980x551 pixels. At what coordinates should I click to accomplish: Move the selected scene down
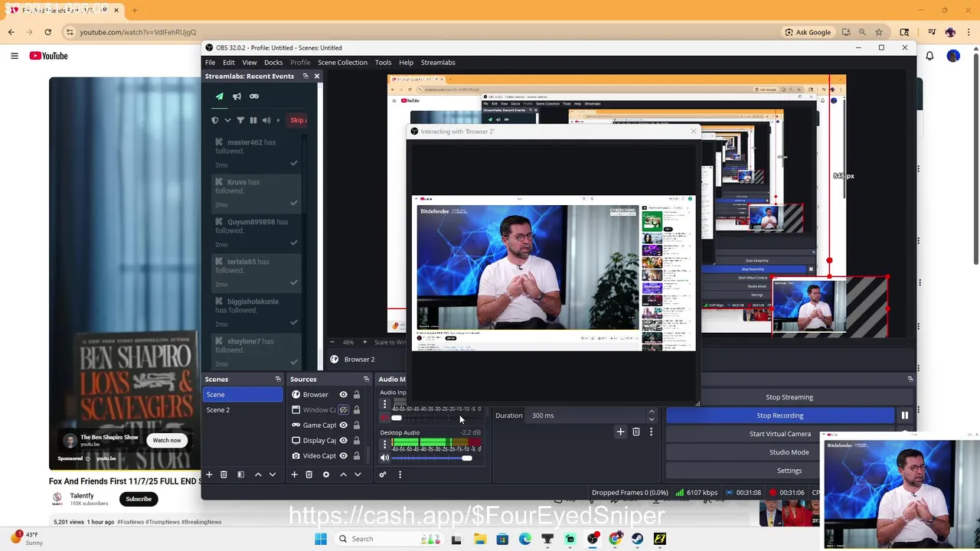click(273, 474)
